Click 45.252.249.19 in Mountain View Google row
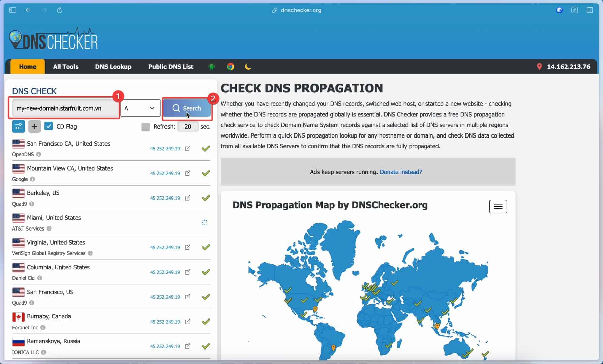The width and height of the screenshot is (603, 364). click(x=165, y=173)
